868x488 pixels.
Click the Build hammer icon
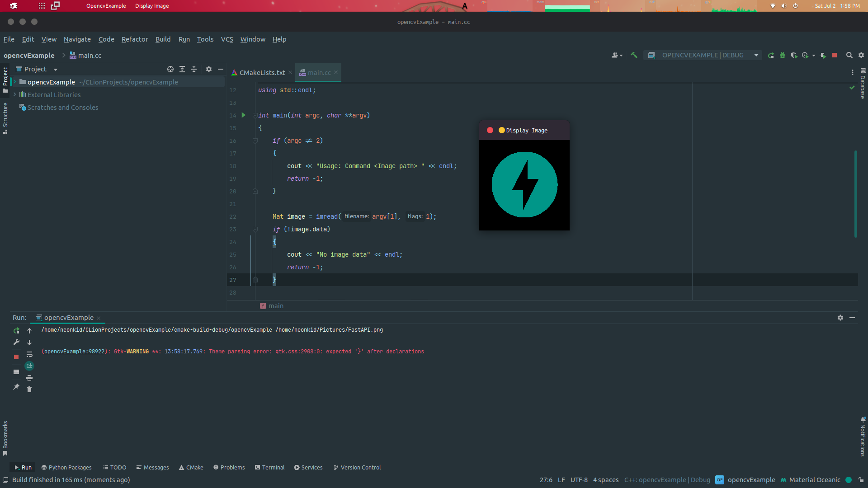tap(634, 55)
